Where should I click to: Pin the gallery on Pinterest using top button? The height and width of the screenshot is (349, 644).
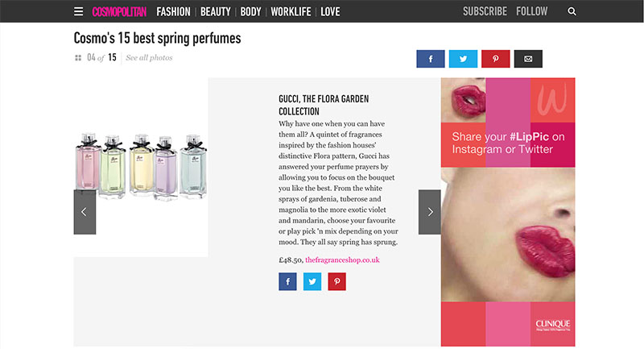(495, 59)
